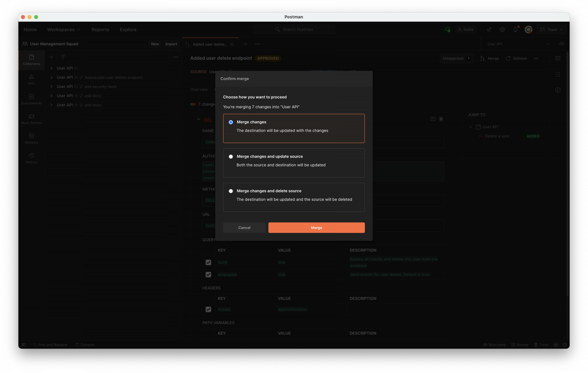Open the notifications bell

tap(516, 29)
